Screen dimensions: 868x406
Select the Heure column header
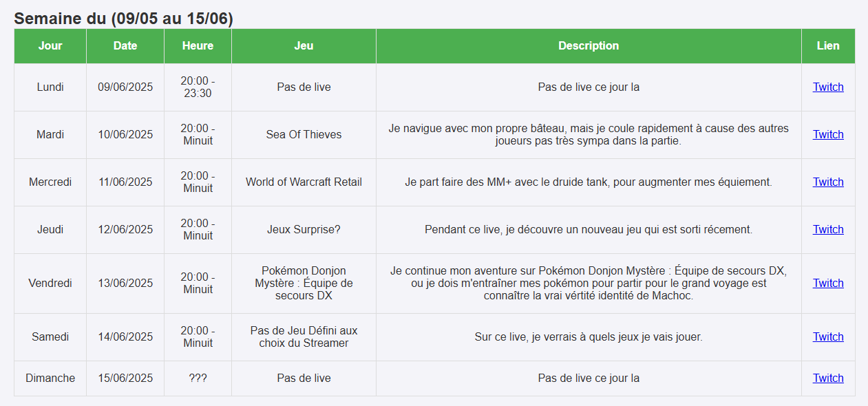[x=198, y=45]
